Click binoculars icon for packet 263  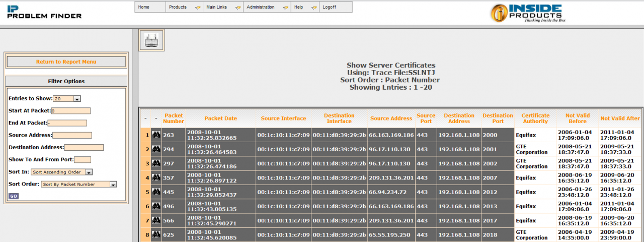(x=156, y=135)
